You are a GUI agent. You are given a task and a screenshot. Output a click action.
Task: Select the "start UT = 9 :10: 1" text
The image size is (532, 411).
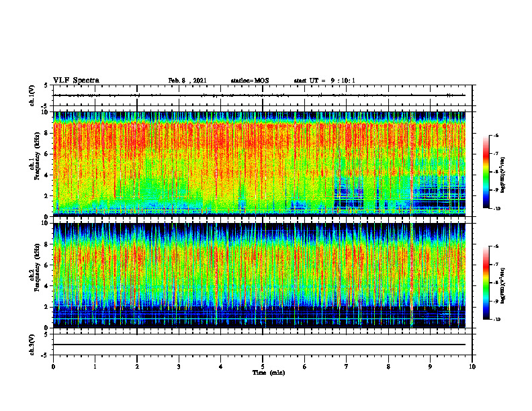[324, 81]
